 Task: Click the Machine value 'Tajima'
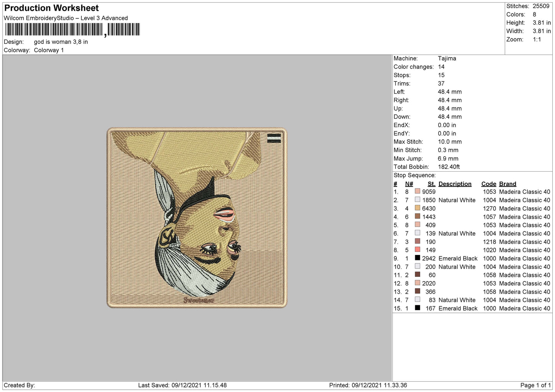tap(447, 58)
